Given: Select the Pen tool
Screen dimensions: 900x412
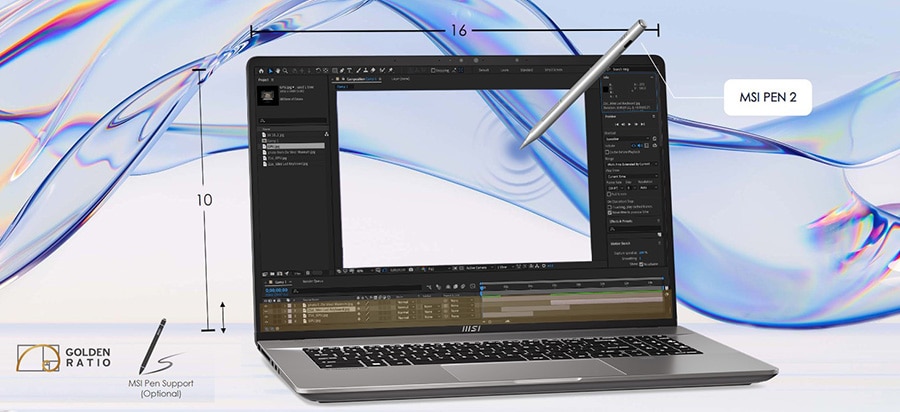Looking at the screenshot, I should 342,71.
